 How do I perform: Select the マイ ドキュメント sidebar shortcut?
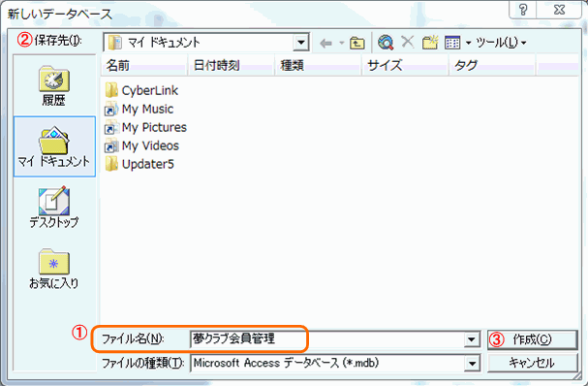[54, 146]
